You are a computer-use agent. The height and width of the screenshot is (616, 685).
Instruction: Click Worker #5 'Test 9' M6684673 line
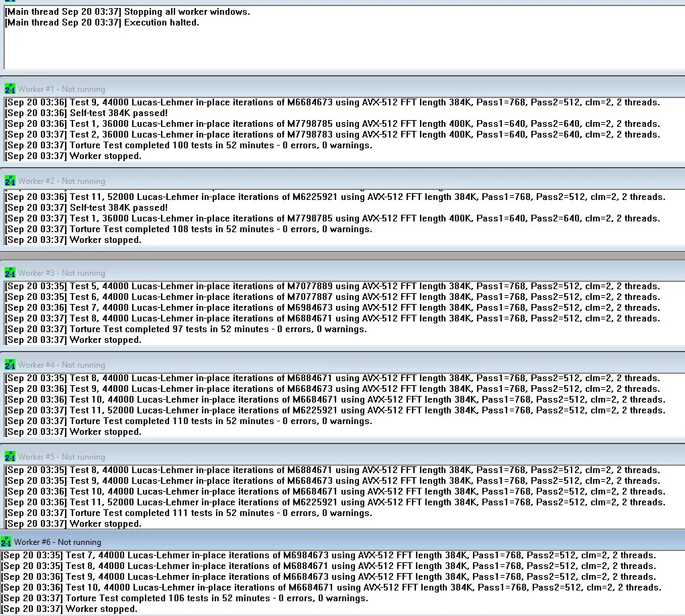click(x=333, y=480)
